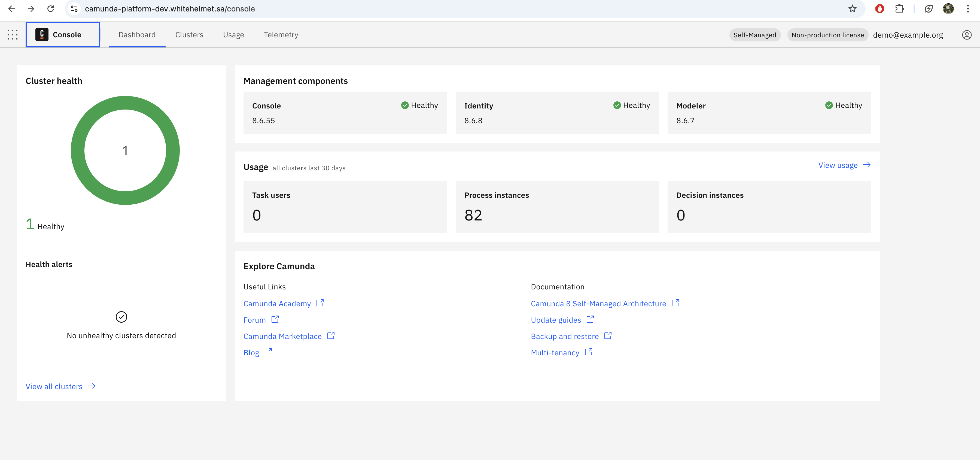Click the 'Health alerts' heading
The width and height of the screenshot is (980, 460).
49,264
